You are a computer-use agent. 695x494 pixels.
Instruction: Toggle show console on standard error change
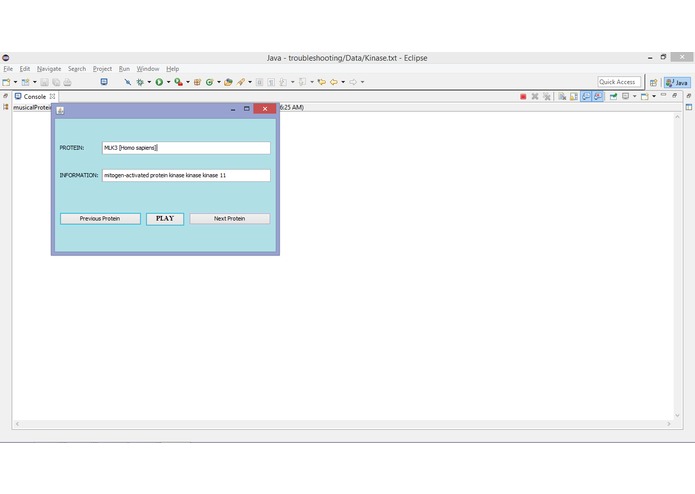(x=598, y=96)
